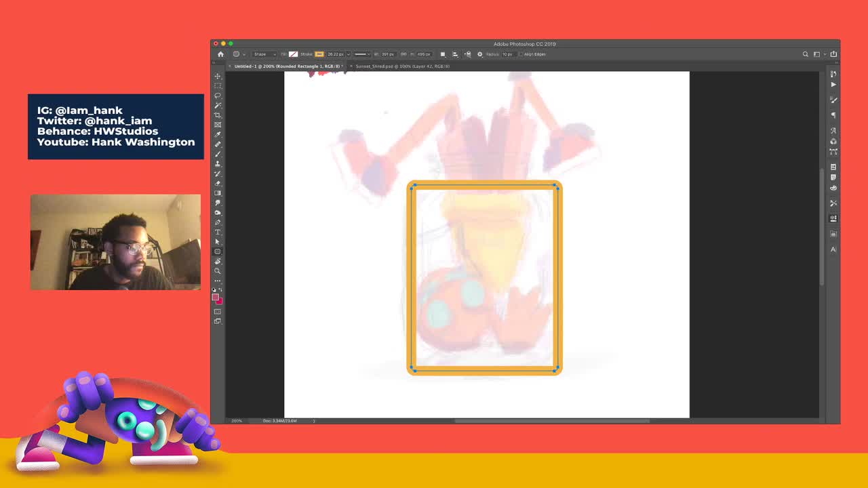The image size is (868, 488).
Task: Open the Share button at top right
Action: click(x=833, y=54)
